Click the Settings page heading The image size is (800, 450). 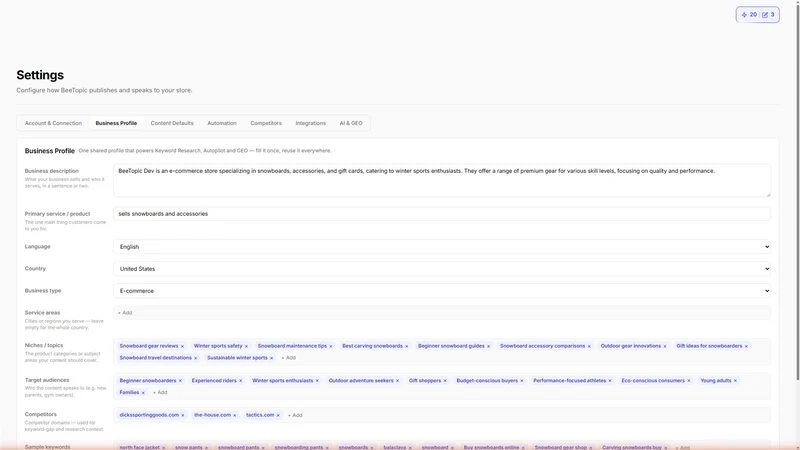click(40, 75)
